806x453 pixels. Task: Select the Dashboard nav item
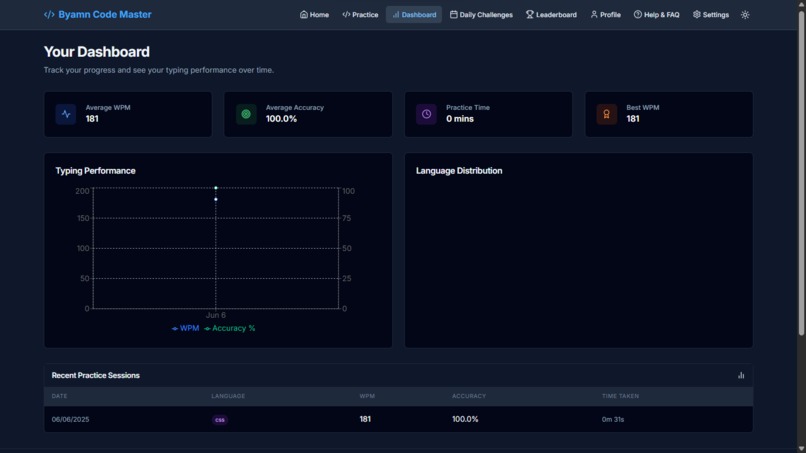(414, 14)
